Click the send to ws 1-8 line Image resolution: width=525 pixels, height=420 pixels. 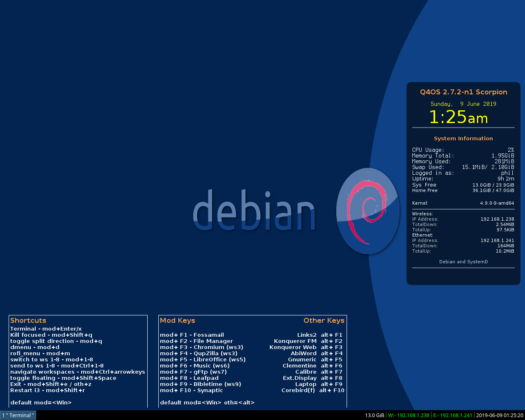coord(57,366)
